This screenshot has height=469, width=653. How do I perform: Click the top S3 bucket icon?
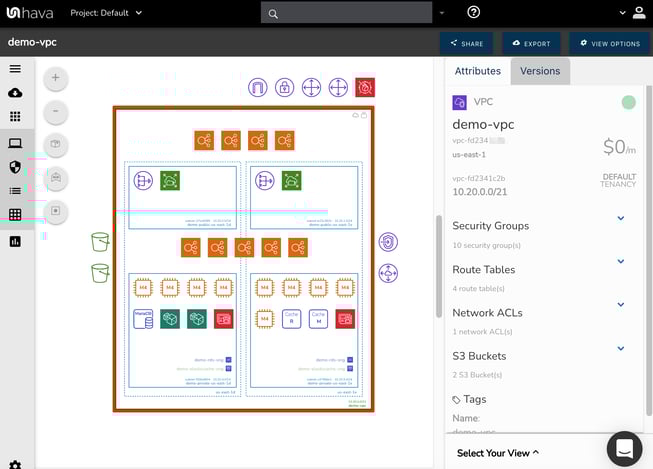100,242
